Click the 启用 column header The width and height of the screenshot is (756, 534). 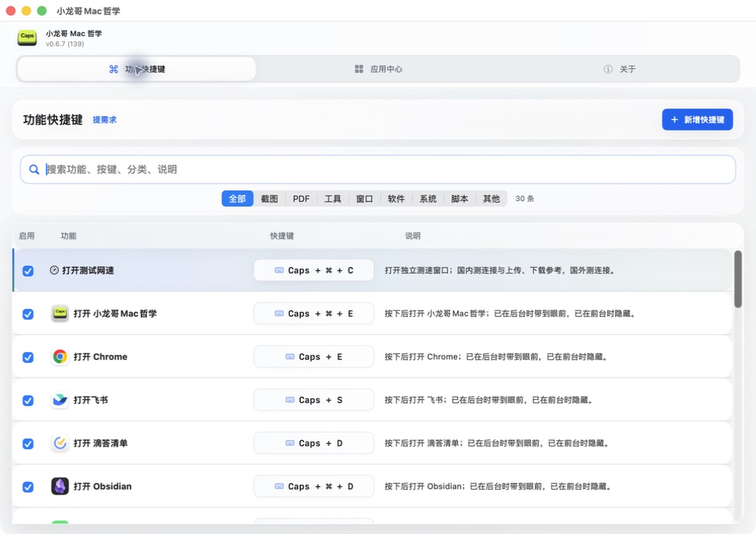(x=26, y=236)
